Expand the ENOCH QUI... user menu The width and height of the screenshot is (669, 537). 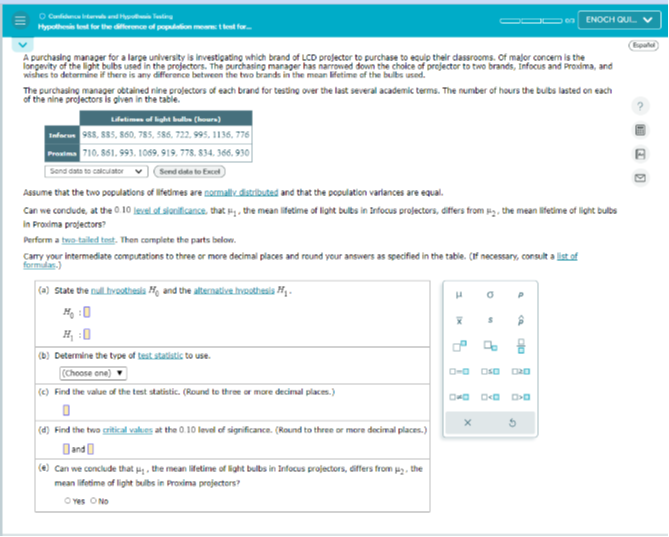pyautogui.click(x=619, y=20)
